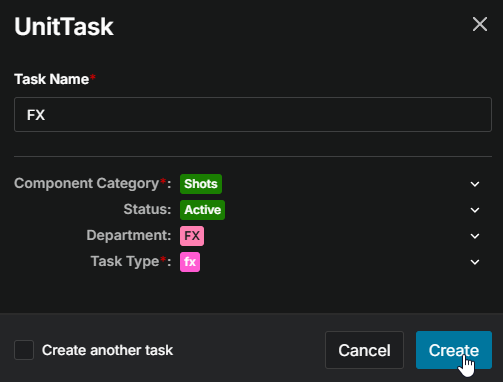Image resolution: width=503 pixels, height=382 pixels.
Task: Expand the Component Category dropdown chevron
Action: 475,184
